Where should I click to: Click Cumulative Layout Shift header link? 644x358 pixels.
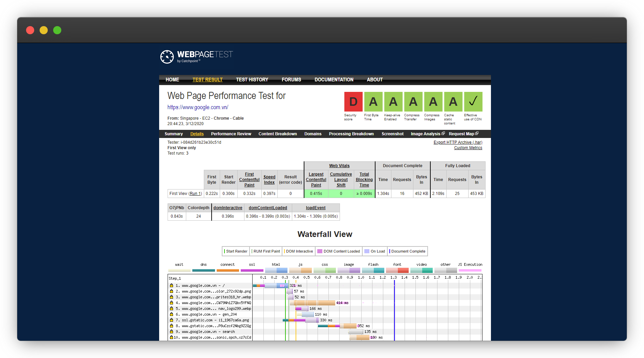(x=341, y=180)
